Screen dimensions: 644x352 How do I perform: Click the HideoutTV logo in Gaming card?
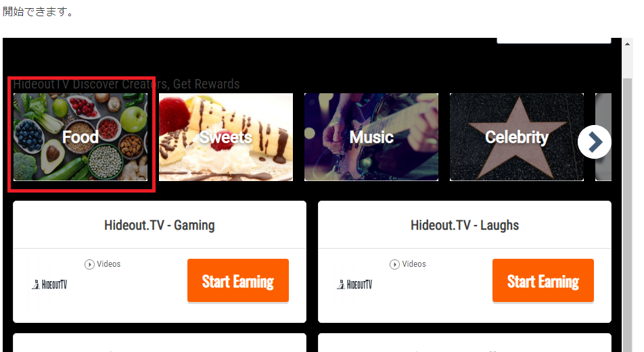(x=49, y=284)
